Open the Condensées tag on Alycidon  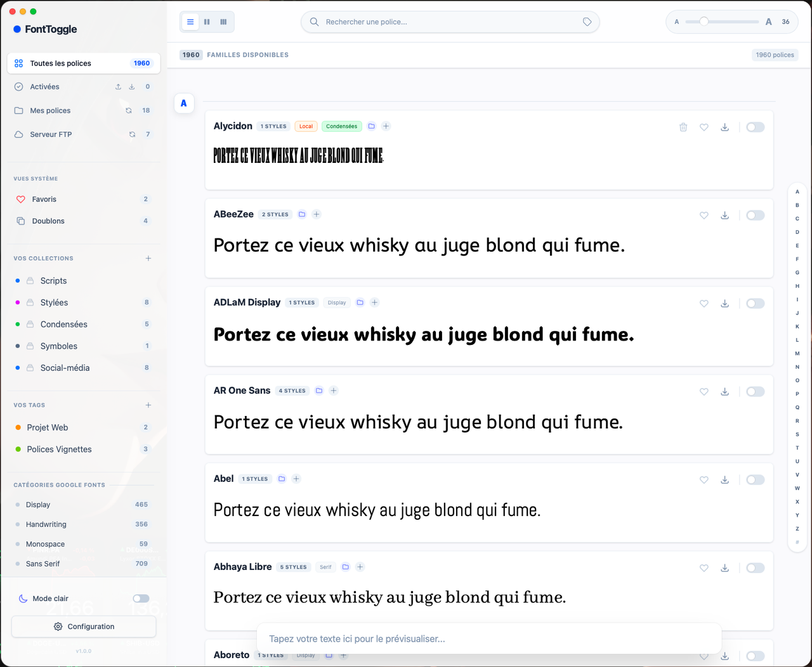341,126
